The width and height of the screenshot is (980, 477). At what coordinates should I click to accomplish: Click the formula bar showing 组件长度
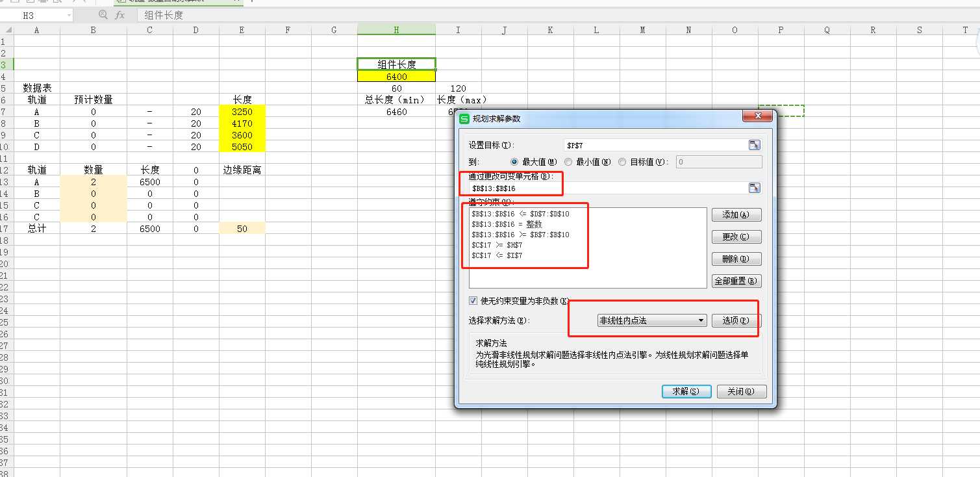[x=559, y=15]
